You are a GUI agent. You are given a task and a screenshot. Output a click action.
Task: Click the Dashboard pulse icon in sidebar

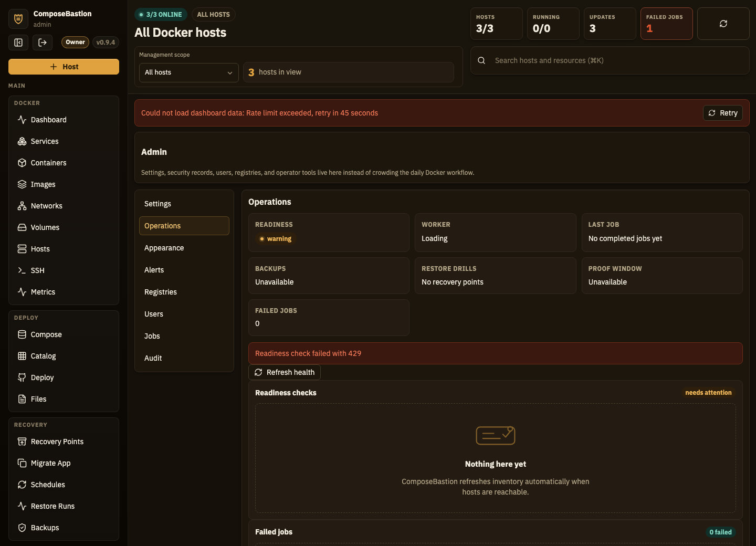click(22, 120)
